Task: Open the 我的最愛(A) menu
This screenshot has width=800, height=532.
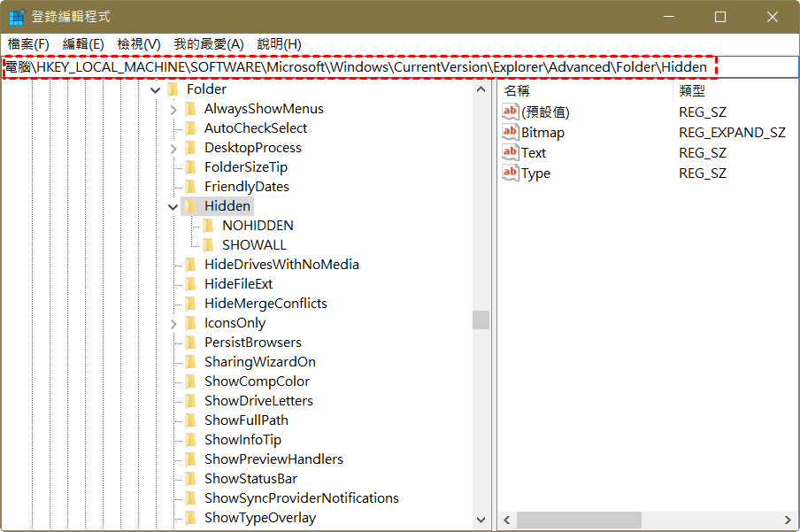Action: click(x=209, y=44)
